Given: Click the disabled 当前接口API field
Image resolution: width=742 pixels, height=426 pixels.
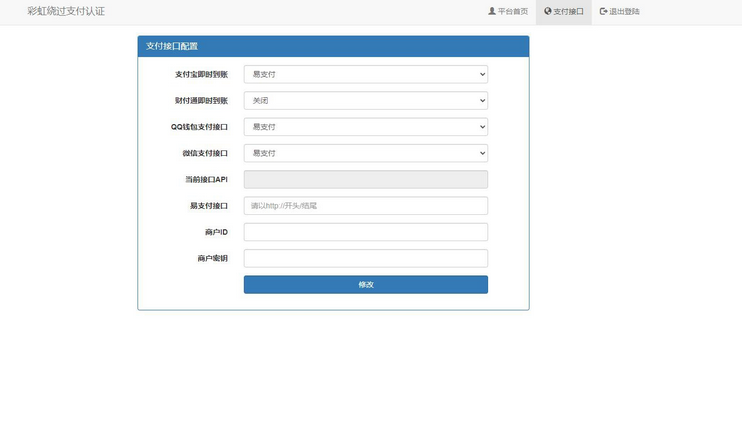Looking at the screenshot, I should point(366,179).
